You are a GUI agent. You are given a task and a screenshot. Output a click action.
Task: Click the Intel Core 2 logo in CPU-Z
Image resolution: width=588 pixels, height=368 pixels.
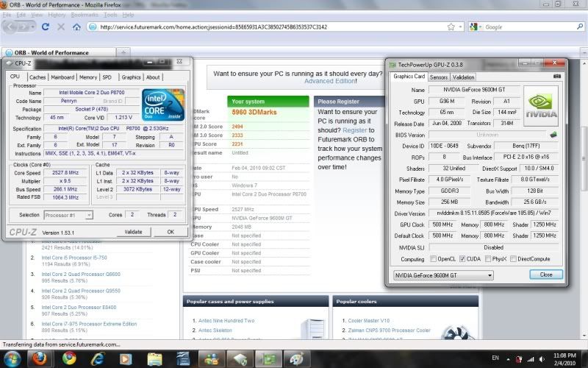click(x=163, y=105)
